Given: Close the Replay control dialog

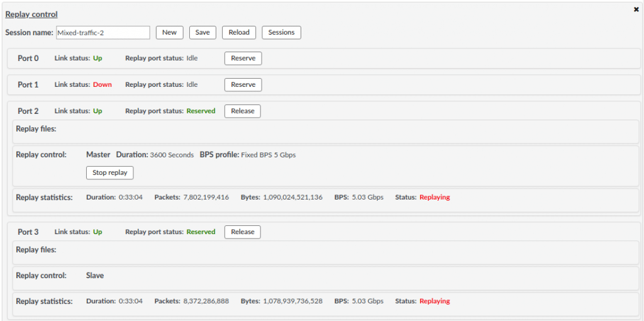Looking at the screenshot, I should [x=636, y=9].
